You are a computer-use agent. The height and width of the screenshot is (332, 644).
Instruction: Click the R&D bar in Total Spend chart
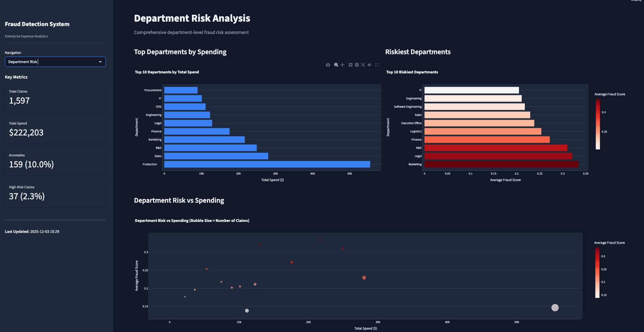(x=210, y=148)
